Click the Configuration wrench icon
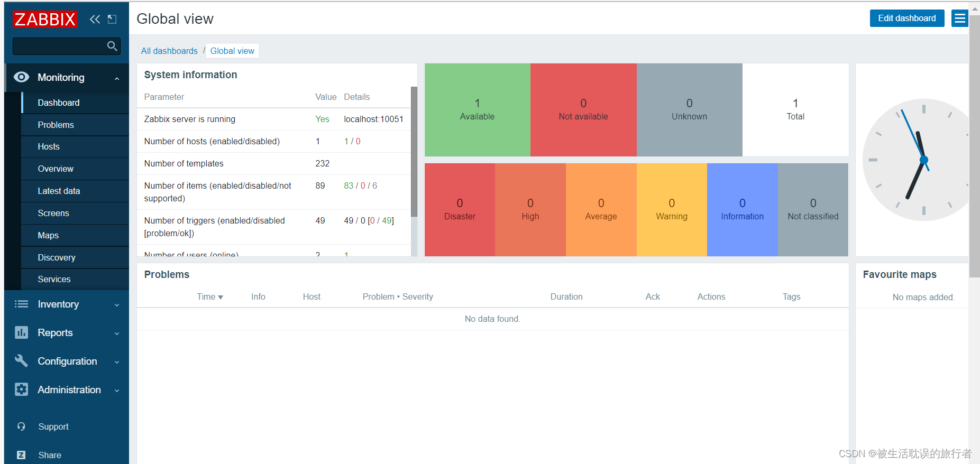The image size is (980, 464). coord(21,361)
